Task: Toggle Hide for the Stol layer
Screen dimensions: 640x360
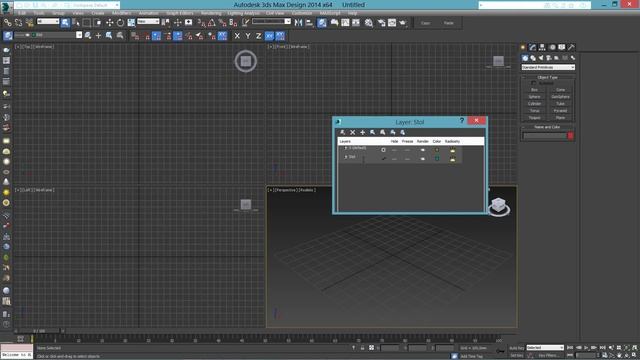Action: click(394, 159)
